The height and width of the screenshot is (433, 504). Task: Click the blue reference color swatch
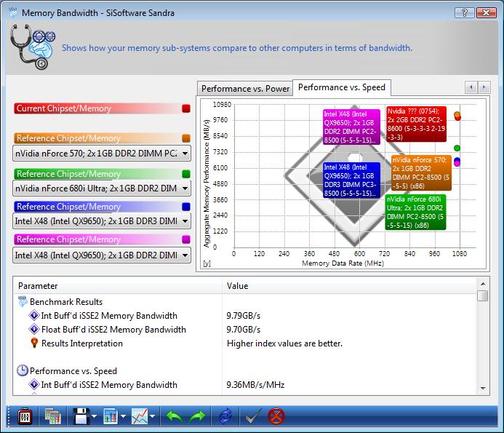pos(186,207)
